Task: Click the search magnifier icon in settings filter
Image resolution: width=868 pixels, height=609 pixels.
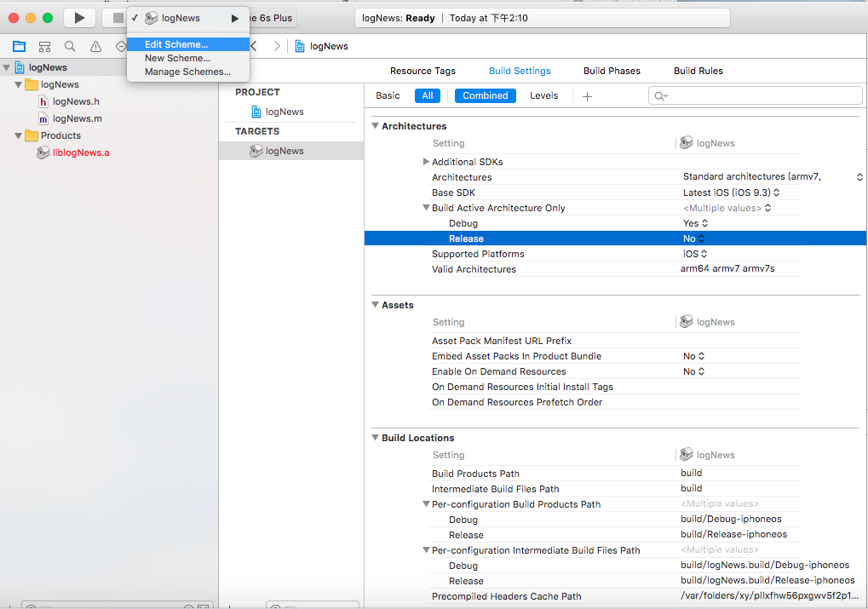Action: click(x=660, y=96)
